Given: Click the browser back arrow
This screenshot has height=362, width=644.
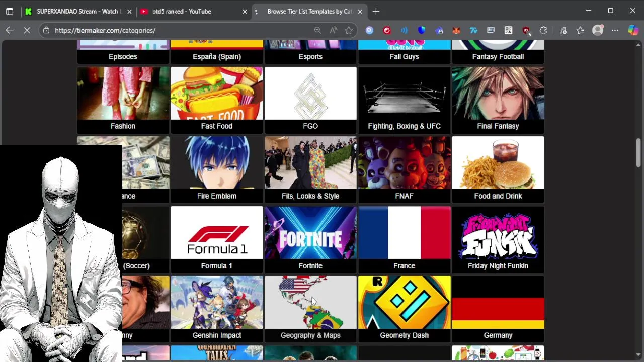Looking at the screenshot, I should tap(10, 30).
